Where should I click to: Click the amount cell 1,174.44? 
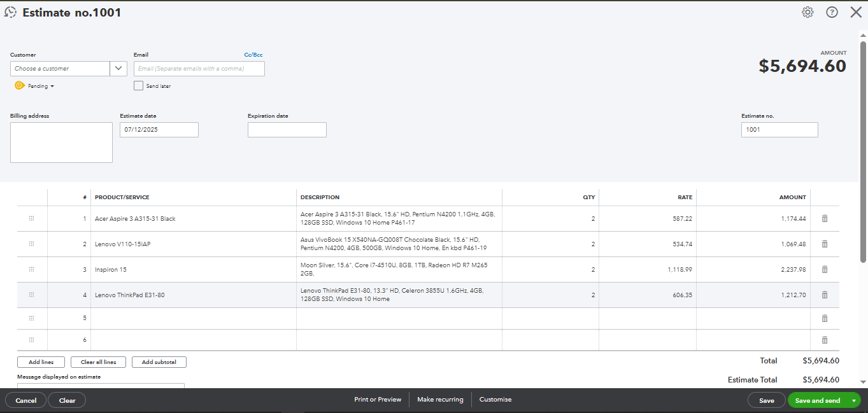click(x=753, y=218)
